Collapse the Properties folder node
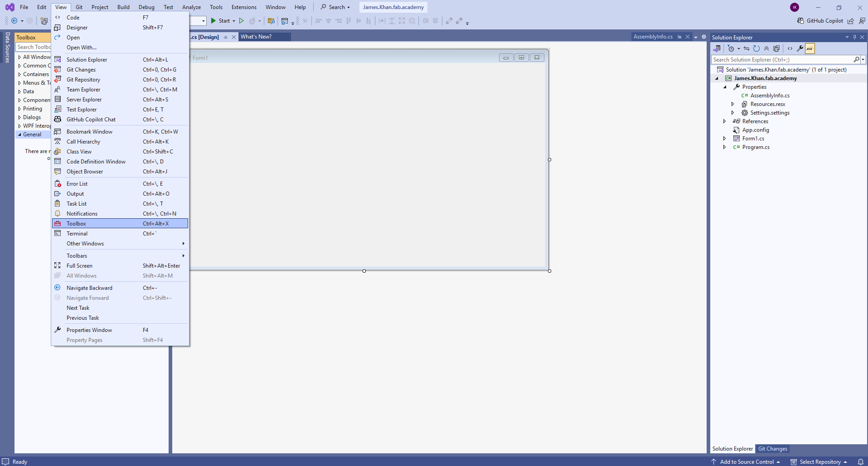 [x=725, y=87]
